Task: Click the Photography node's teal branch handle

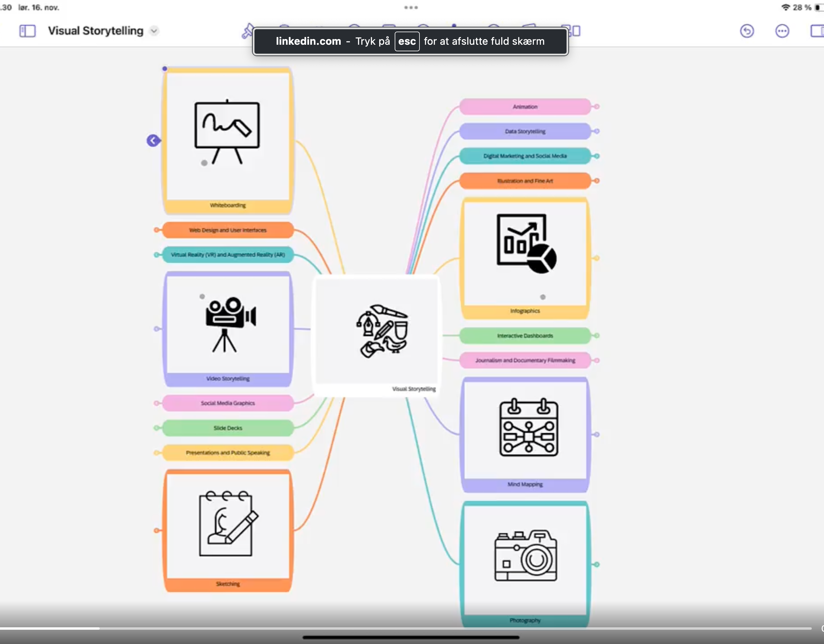Action: pyautogui.click(x=596, y=564)
